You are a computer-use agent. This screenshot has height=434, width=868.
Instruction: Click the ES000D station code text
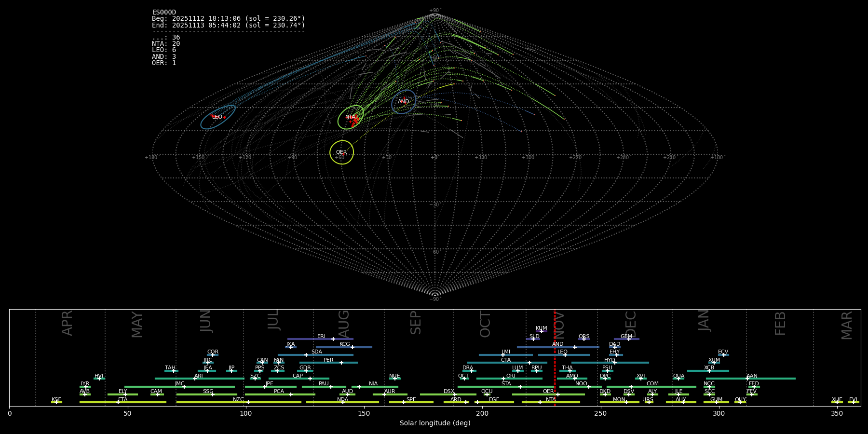[164, 13]
